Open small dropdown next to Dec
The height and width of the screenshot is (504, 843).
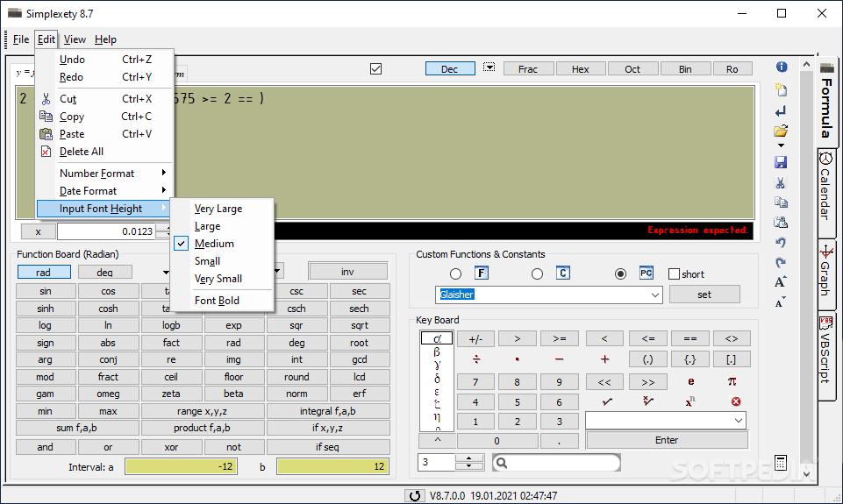[x=489, y=67]
